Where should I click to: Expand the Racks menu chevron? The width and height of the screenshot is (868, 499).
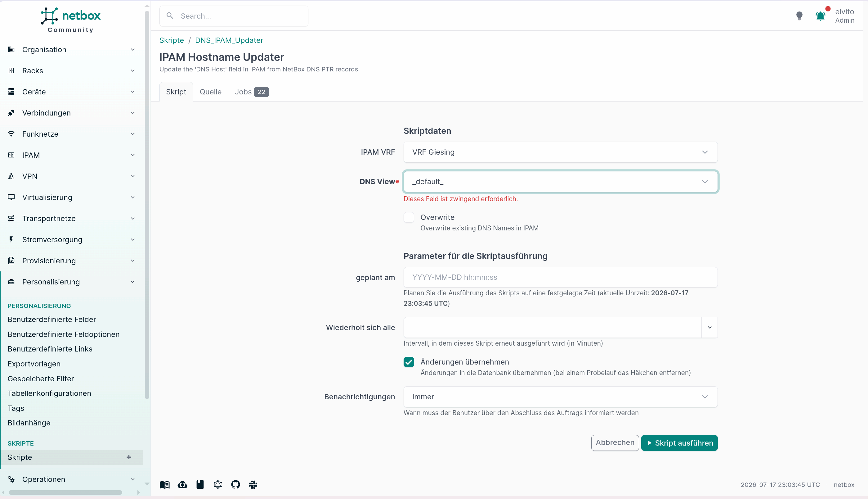coord(132,70)
